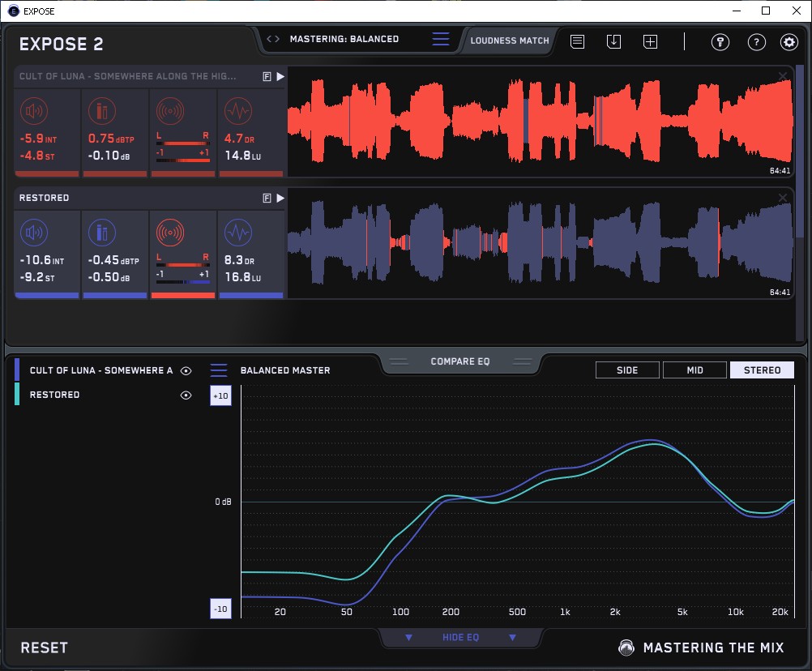The image size is (812, 671).
Task: Click the loudness speaker icon on Restored track
Action: [x=33, y=233]
